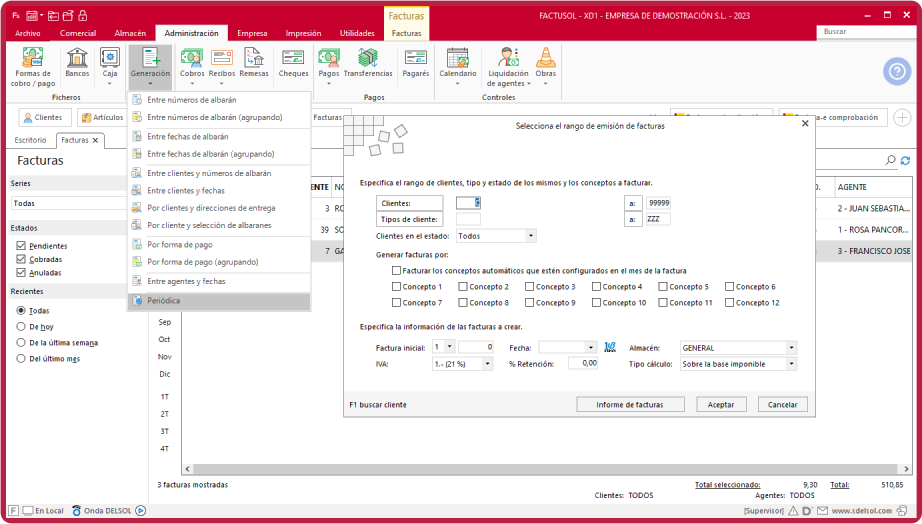The height and width of the screenshot is (524, 922).
Task: Click the blue help question mark icon
Action: [x=896, y=71]
